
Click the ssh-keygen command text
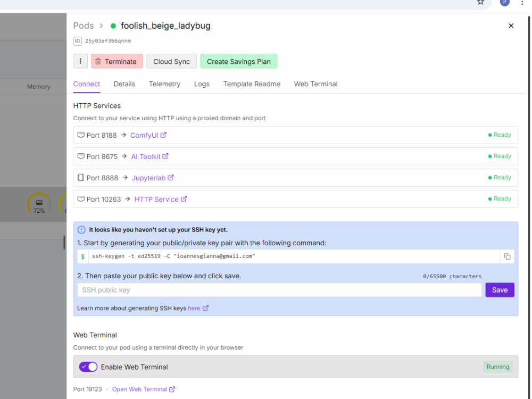tap(173, 256)
